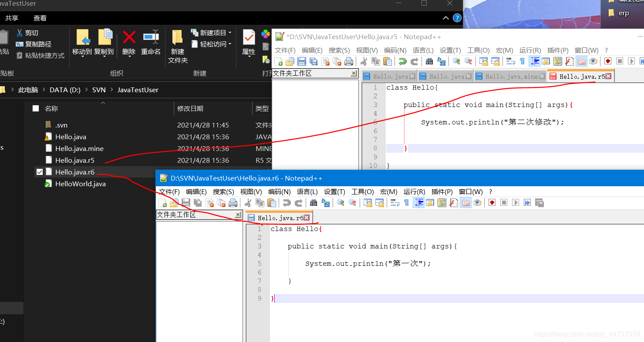This screenshot has width=644, height=342.
Task: Click Undo icon in Hello.java.r5 Notepad++ toolbar
Action: point(403,61)
